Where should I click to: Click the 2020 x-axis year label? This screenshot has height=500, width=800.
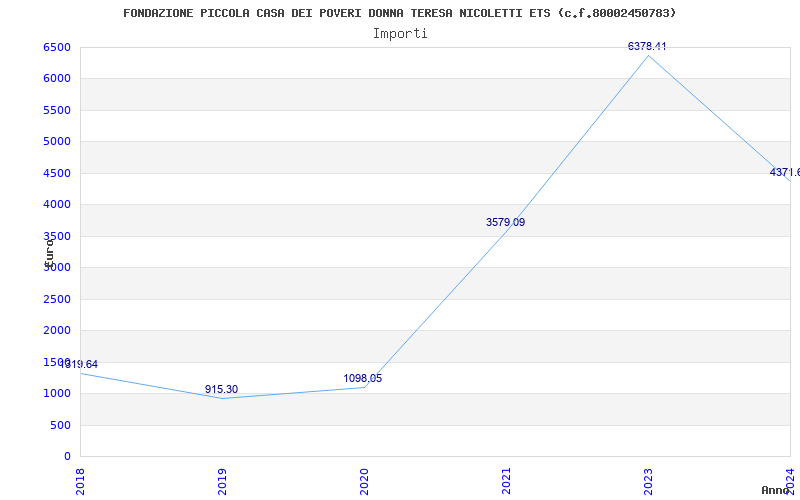[364, 481]
